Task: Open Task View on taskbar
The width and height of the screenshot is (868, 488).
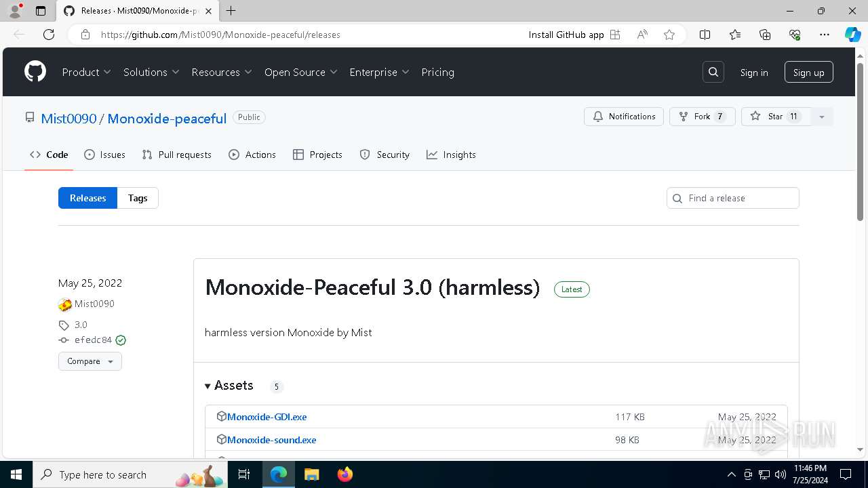Action: (244, 474)
